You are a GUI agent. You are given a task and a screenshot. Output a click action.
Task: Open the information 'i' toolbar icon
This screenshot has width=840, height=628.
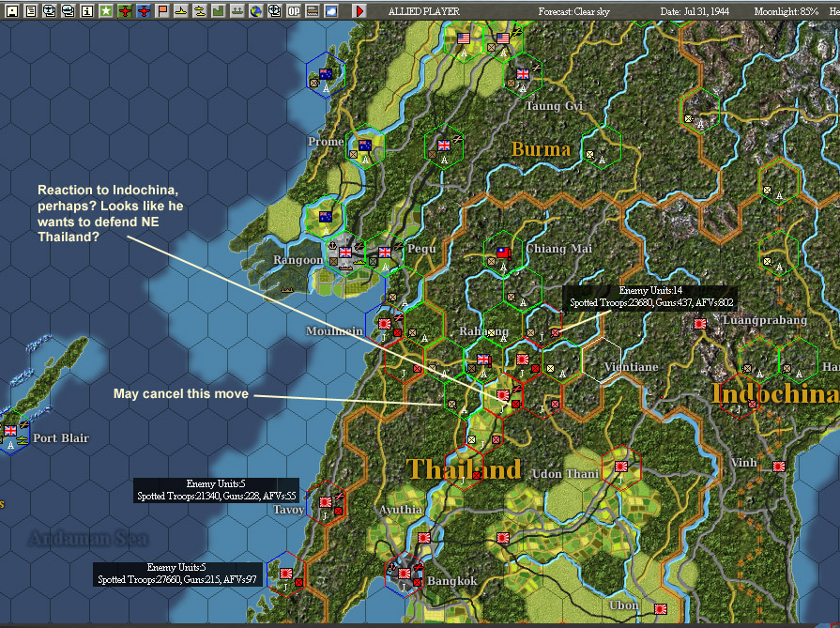point(86,10)
